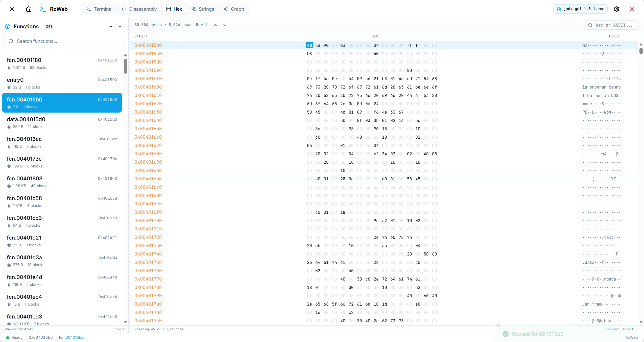The image size is (644, 342).
Task: Click the Hex or ASCII search box
Action: [x=613, y=25]
